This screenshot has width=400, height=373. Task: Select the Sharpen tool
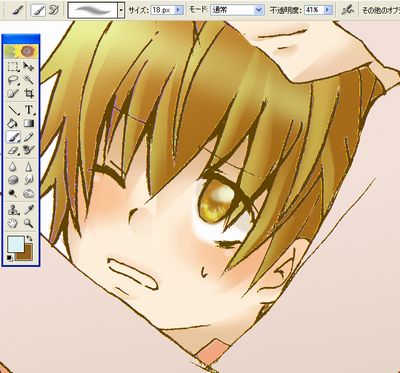click(x=29, y=166)
